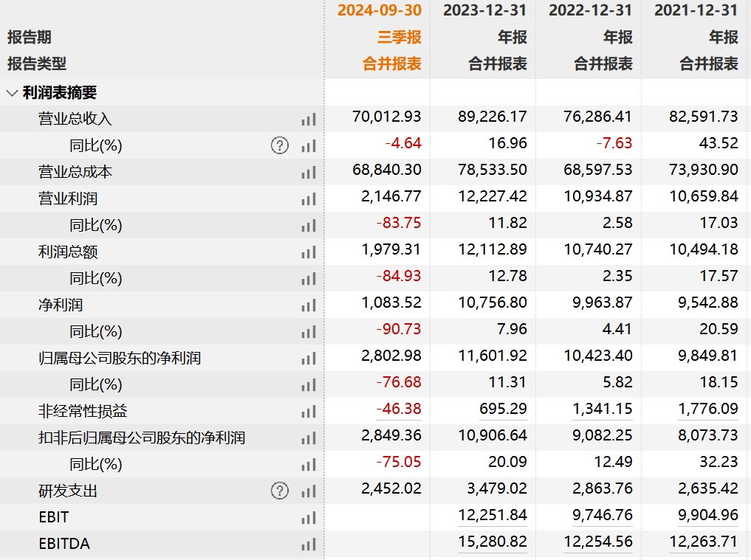The image size is (751, 560).
Task: Click the -90.73 growth value
Action: coord(399,329)
